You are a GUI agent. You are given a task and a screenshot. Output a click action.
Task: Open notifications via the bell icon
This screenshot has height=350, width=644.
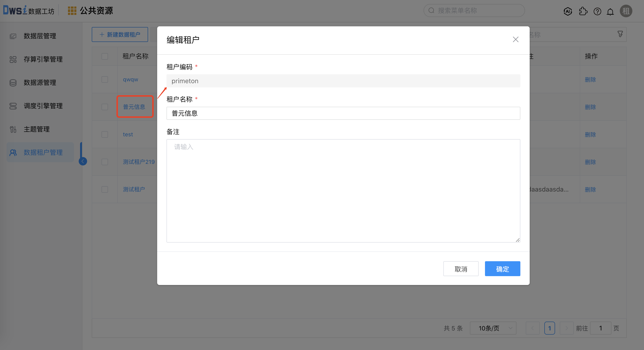click(x=610, y=11)
